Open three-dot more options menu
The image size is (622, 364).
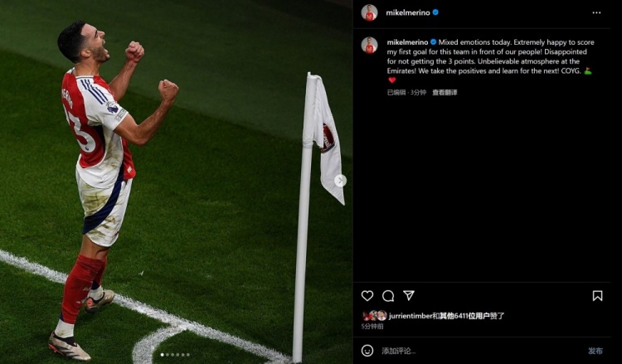click(x=596, y=12)
